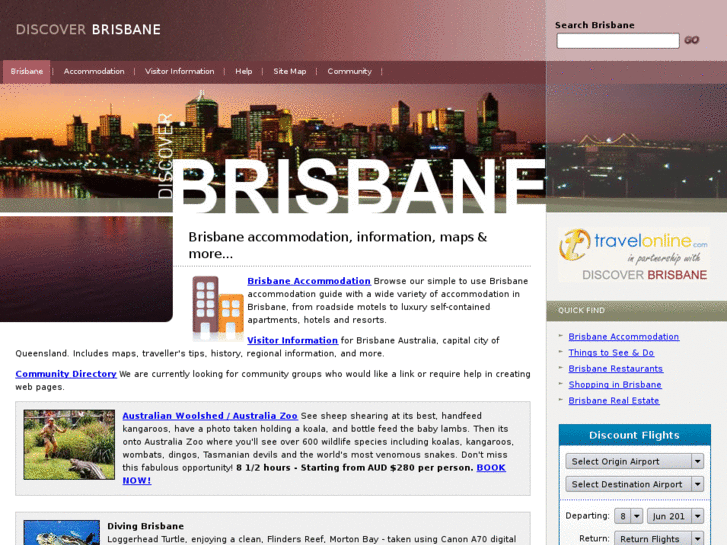Click the Discount Flights panel header
Viewport: 727px width, 545px height.
(634, 435)
